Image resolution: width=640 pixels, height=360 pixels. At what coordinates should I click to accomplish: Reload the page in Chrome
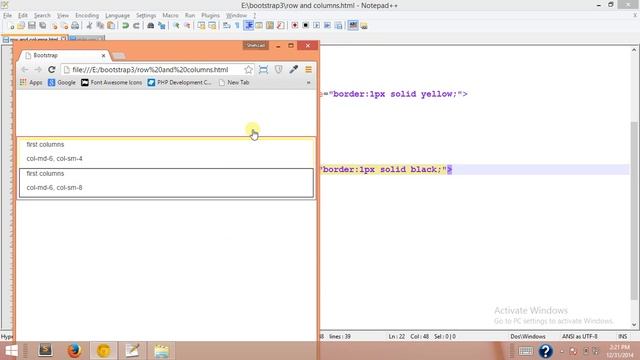(x=51, y=70)
